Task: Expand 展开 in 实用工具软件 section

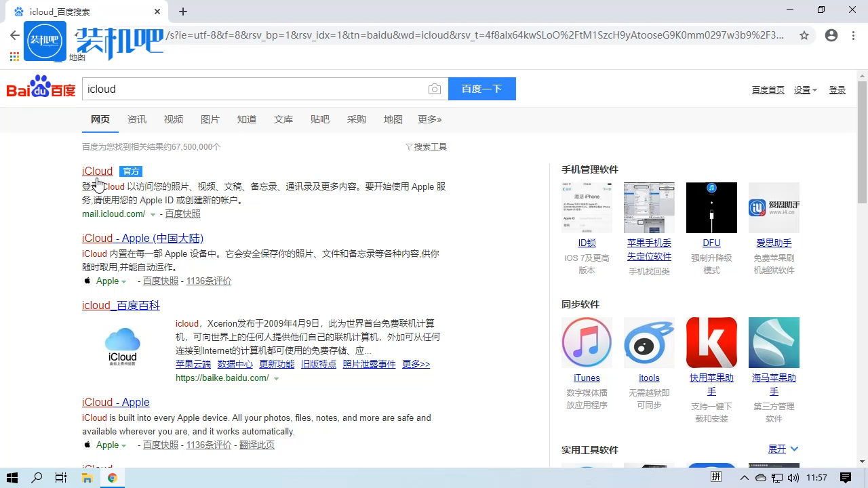Action: (783, 449)
